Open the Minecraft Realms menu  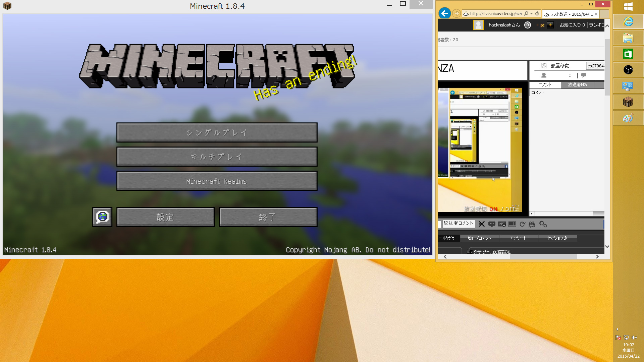click(x=217, y=181)
